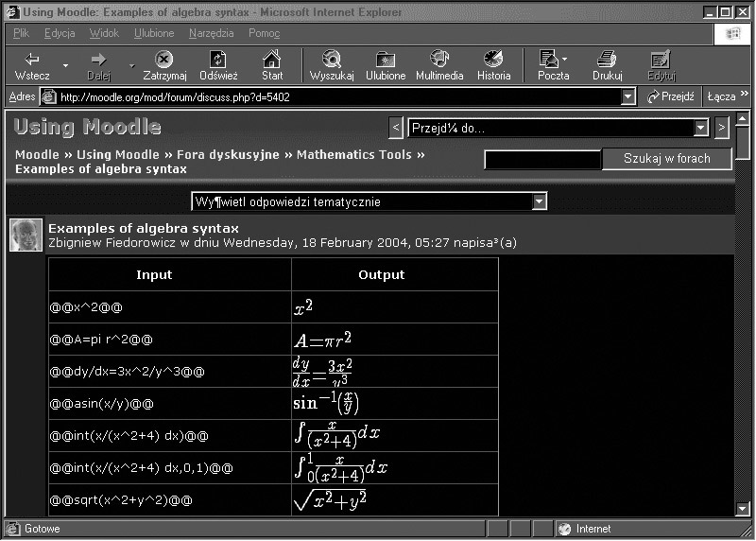The image size is (756, 541).
Task: Click the @@sqrt(x^2+y^2)@@ input cell
Action: click(170, 500)
